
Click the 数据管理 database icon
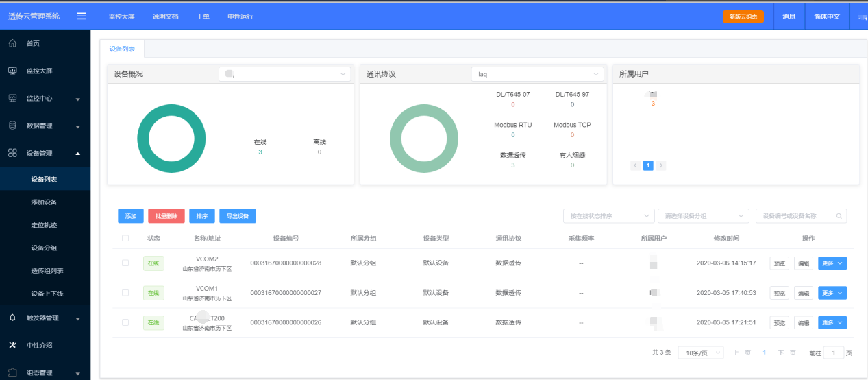pyautogui.click(x=12, y=126)
